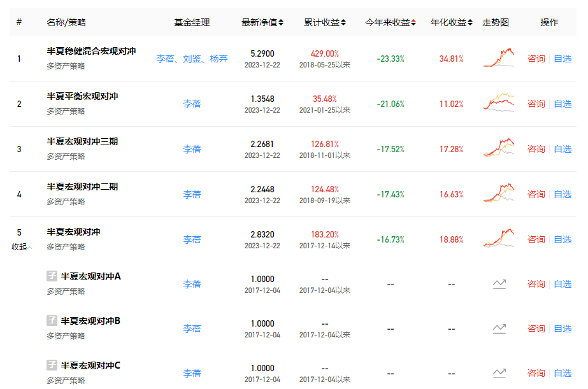Sort by 今年来收益 column
Viewport: 588px width, 389px height.
point(391,22)
